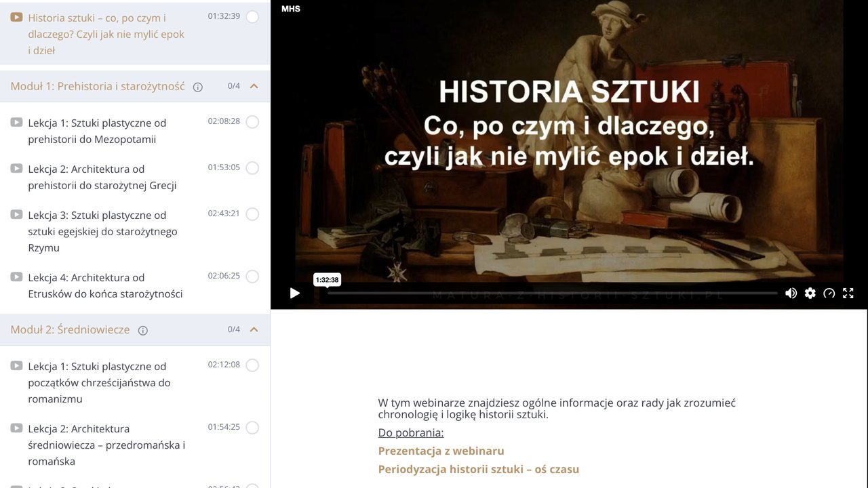The width and height of the screenshot is (868, 488).
Task: Click duration 02:06:25 of Lekcja 4
Action: point(224,276)
